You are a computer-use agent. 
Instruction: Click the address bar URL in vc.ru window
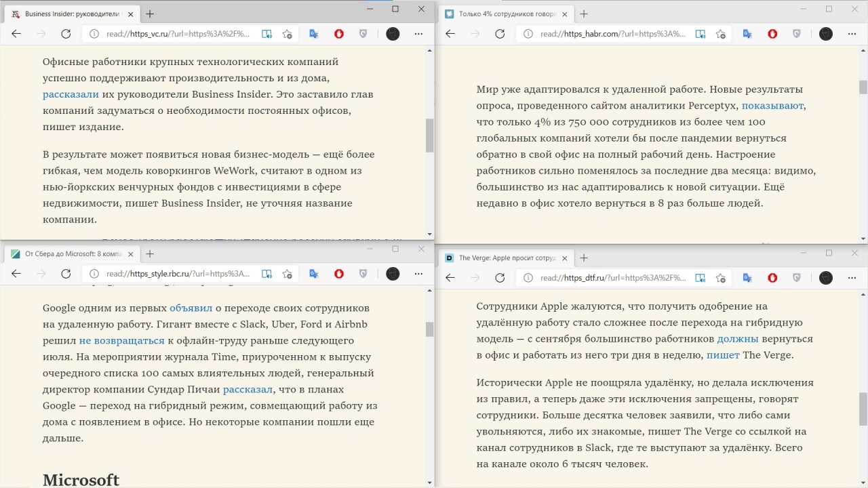pyautogui.click(x=178, y=34)
